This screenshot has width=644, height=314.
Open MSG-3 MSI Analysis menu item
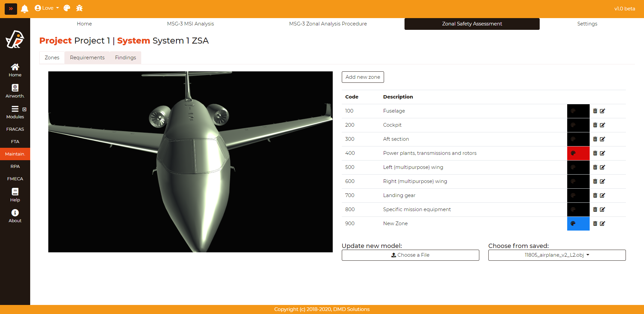click(190, 24)
